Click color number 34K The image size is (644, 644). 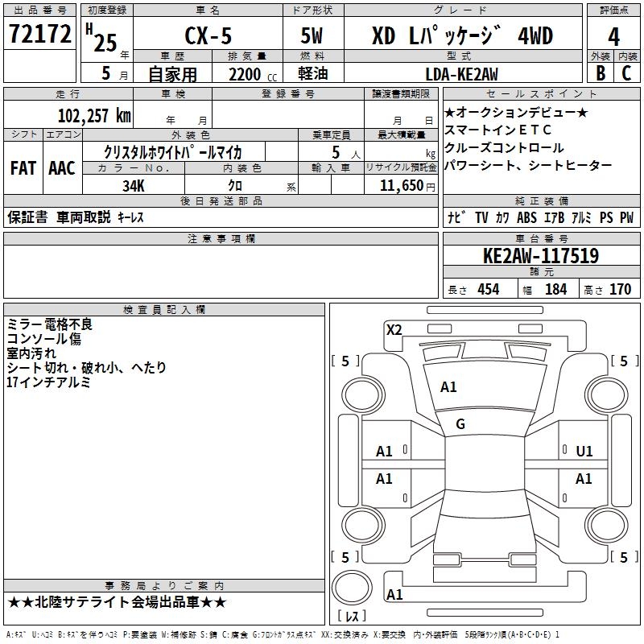[134, 186]
